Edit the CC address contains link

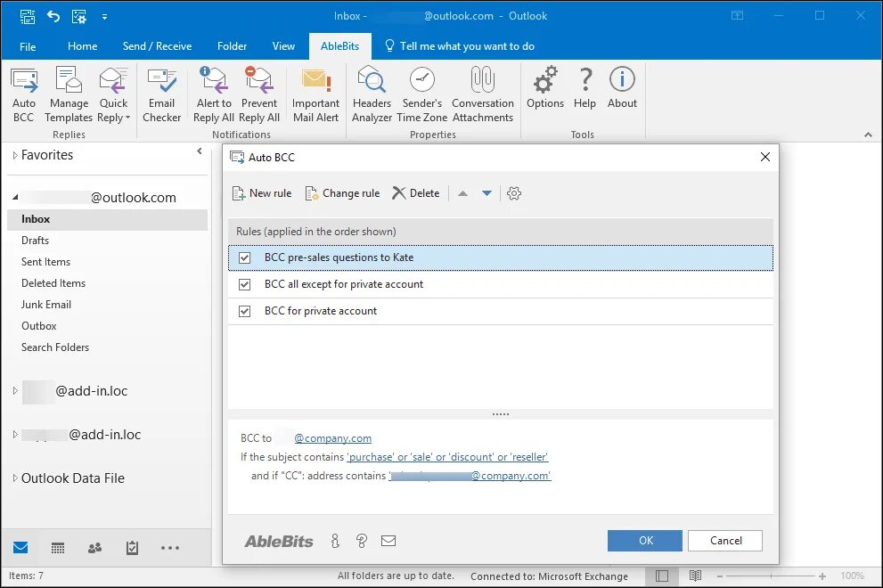pyautogui.click(x=470, y=476)
